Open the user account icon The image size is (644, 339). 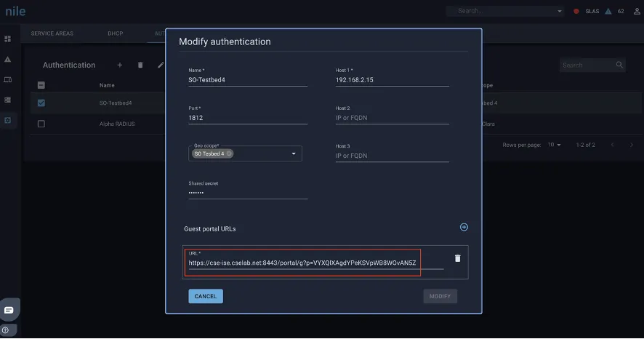point(637,11)
